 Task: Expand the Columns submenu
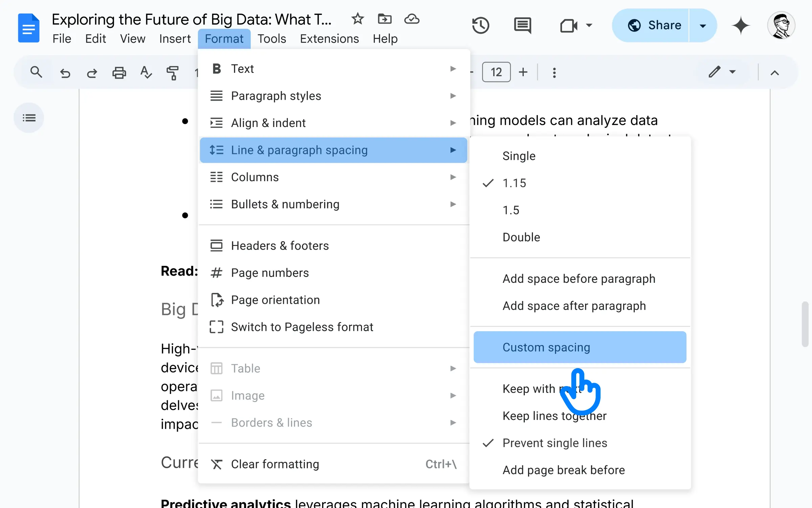point(334,177)
